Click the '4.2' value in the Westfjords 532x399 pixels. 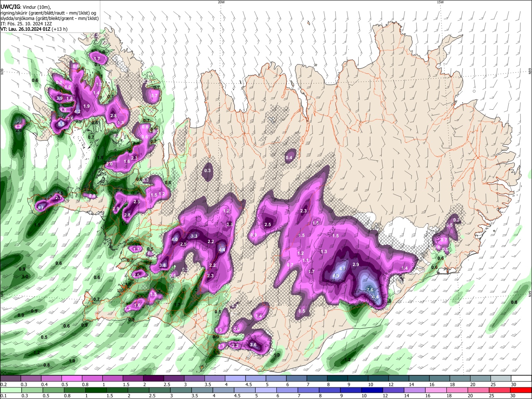pos(77,111)
